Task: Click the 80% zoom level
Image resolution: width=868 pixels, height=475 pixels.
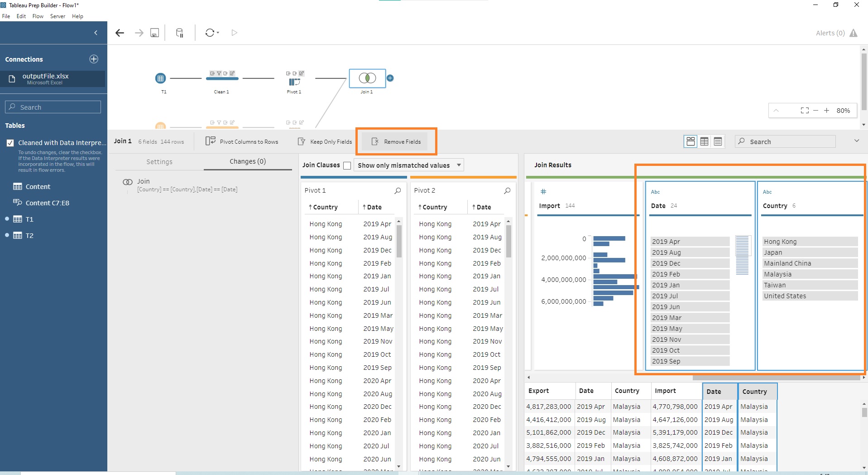Action: [843, 110]
